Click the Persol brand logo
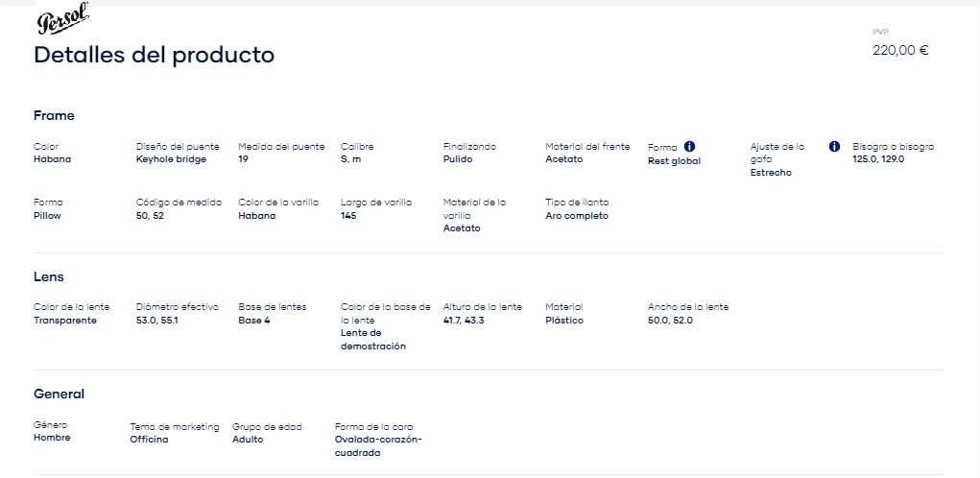Screen dimensions: 980x478 pyautogui.click(x=62, y=19)
